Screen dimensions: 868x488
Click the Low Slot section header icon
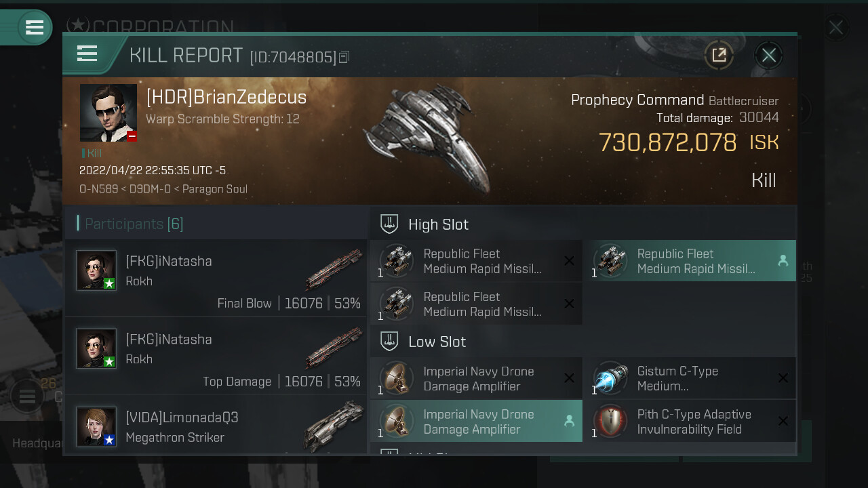tap(389, 342)
